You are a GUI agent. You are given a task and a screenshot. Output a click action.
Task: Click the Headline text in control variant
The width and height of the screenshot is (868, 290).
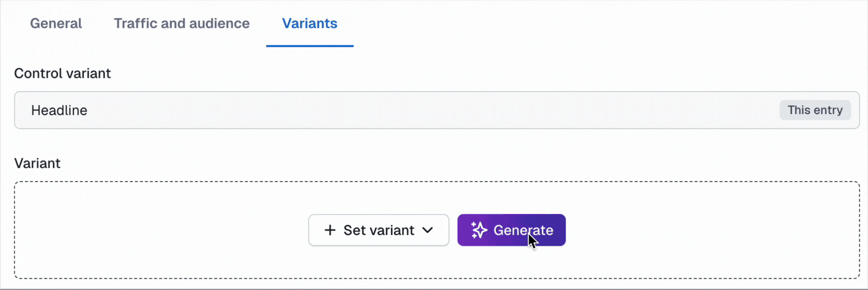click(59, 110)
